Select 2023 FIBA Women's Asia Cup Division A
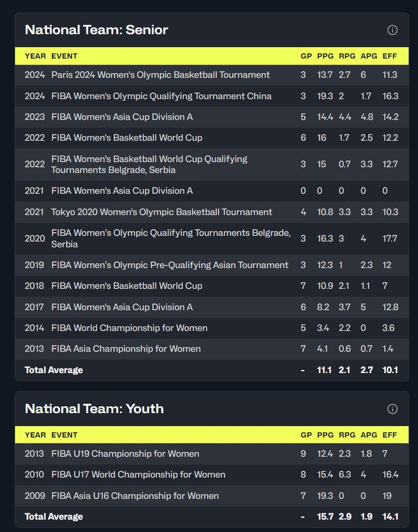This screenshot has width=418, height=532. point(122,117)
